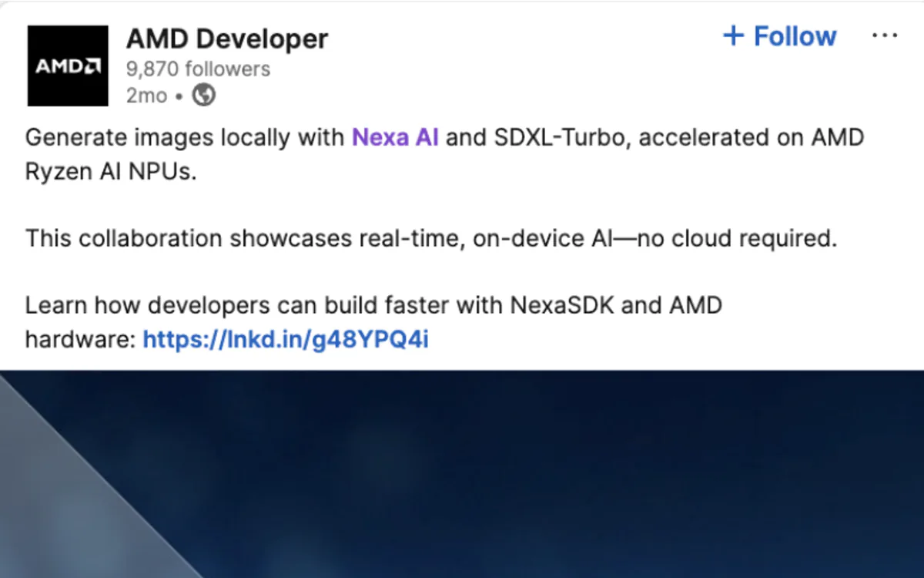The image size is (924, 578).
Task: Open the lnkd.in/g48YPQ4i link
Action: tap(286, 340)
